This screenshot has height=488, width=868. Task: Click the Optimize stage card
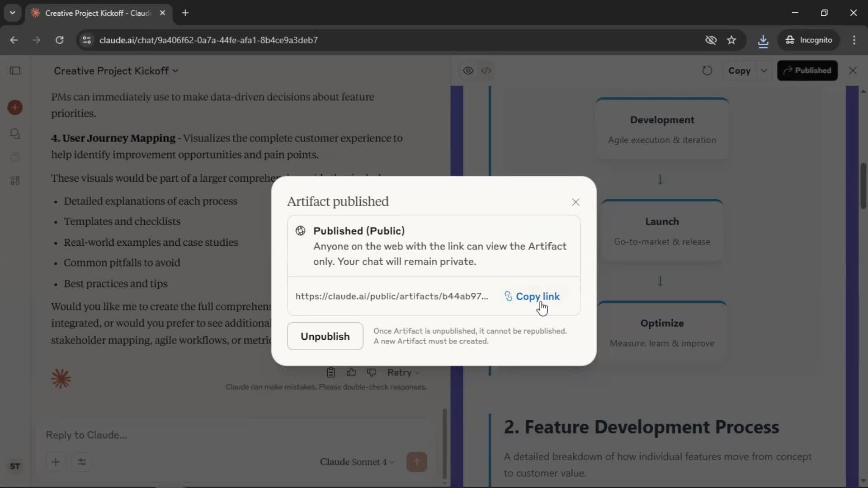[662, 332]
